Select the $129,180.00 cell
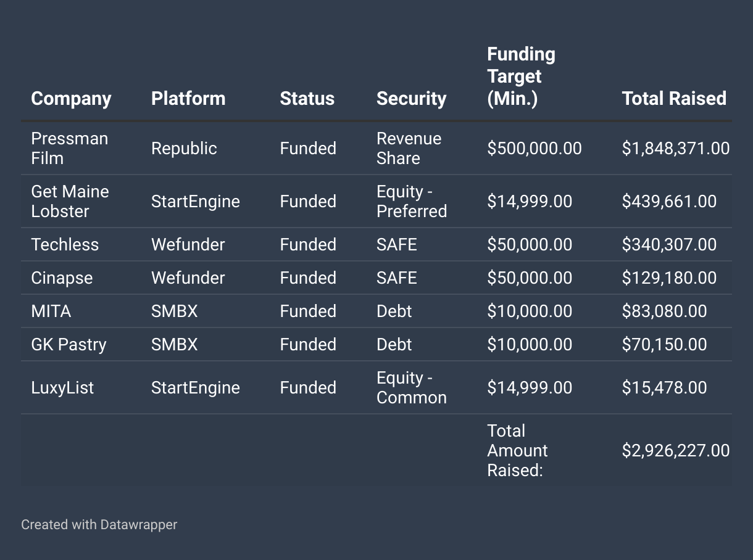The image size is (753, 560). (x=669, y=278)
